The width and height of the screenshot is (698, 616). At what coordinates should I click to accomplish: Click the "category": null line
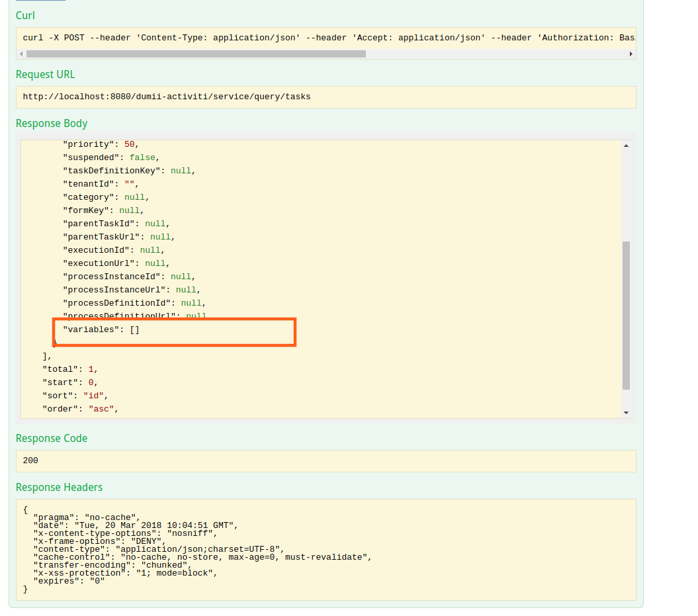point(106,197)
